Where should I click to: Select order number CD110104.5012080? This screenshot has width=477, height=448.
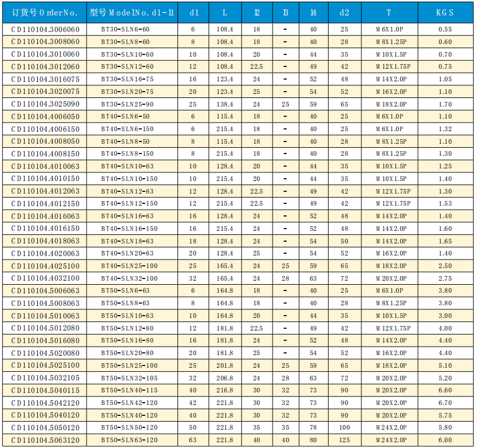pyautogui.click(x=45, y=328)
